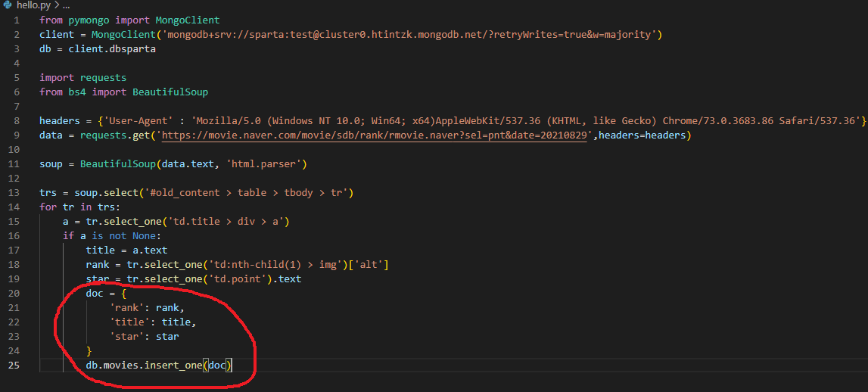The width and height of the screenshot is (868, 392).
Task: Click 'requests' in import on line 5
Action: [x=103, y=77]
